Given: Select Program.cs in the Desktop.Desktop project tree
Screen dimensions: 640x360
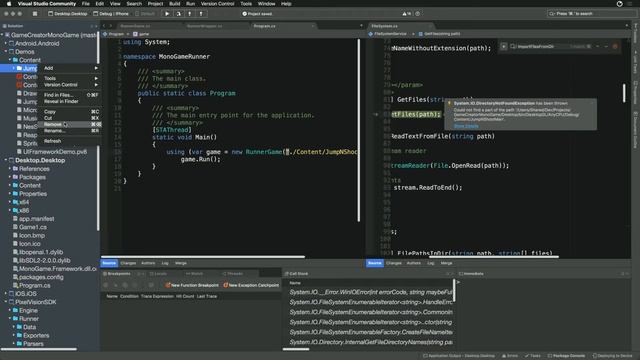Looking at the screenshot, I should point(35,285).
